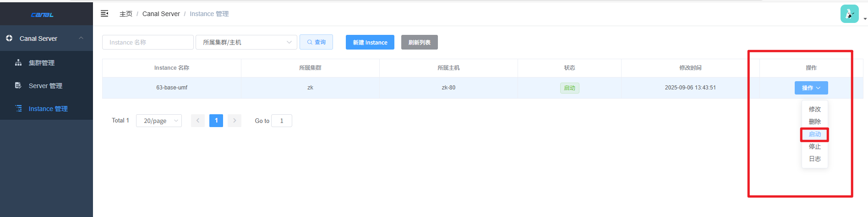Click the Server 管理 icon
This screenshot has width=868, height=217.
point(18,85)
